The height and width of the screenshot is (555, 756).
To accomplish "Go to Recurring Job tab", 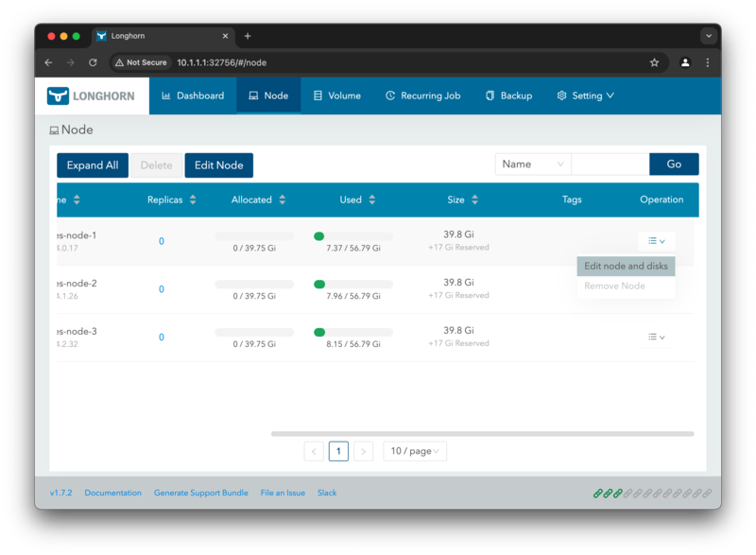I will 422,95.
